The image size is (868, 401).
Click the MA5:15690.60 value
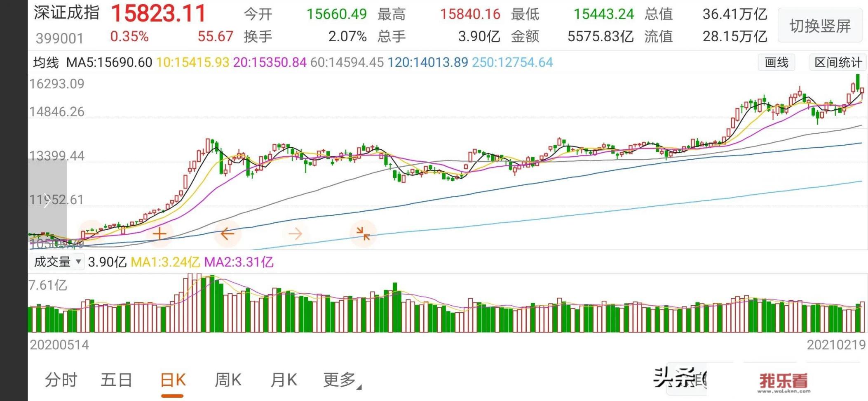(x=109, y=63)
